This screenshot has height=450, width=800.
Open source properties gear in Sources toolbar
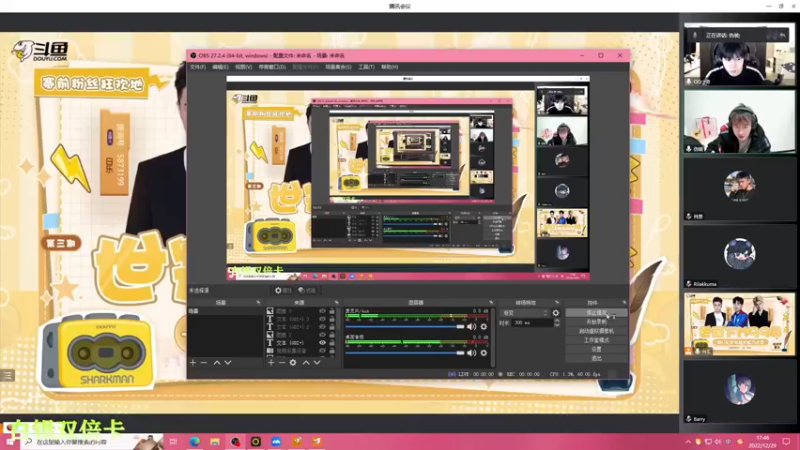(293, 362)
